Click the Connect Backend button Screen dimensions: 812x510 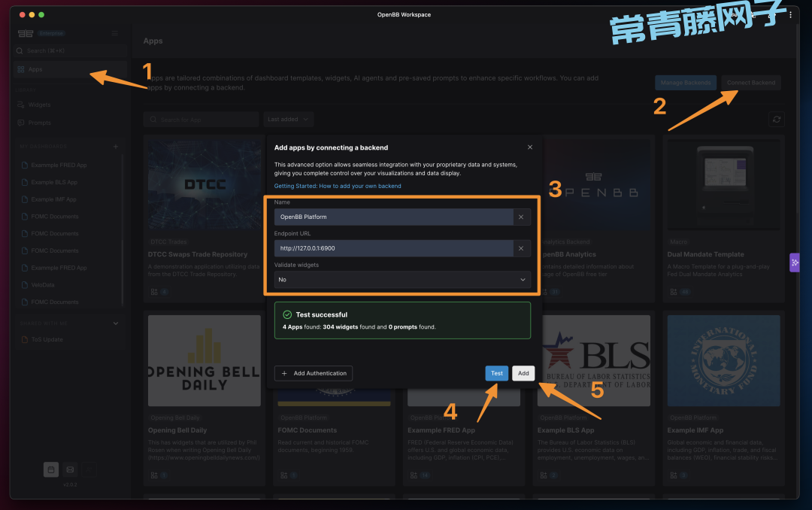[x=751, y=83]
